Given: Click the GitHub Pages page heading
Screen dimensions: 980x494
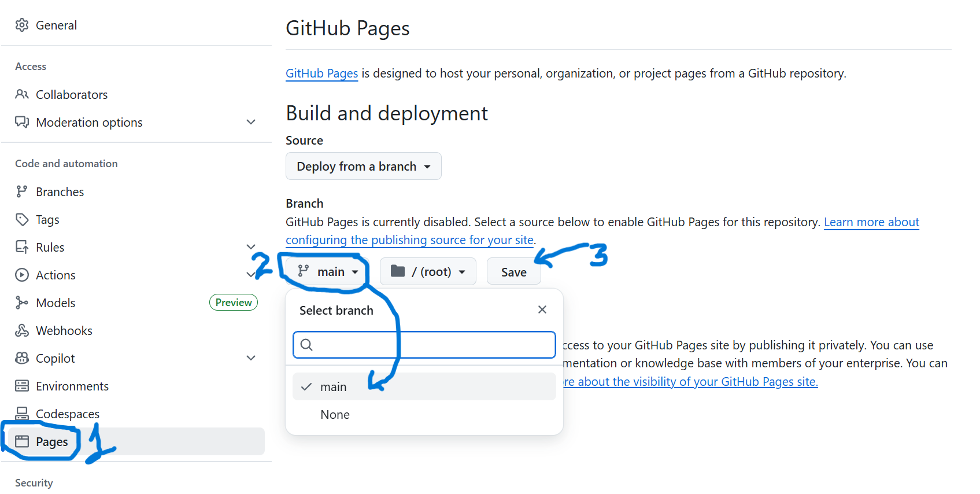Looking at the screenshot, I should pos(347,28).
